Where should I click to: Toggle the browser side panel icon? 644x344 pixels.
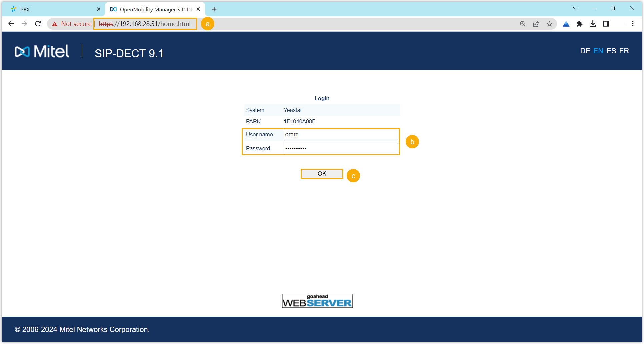pos(606,24)
